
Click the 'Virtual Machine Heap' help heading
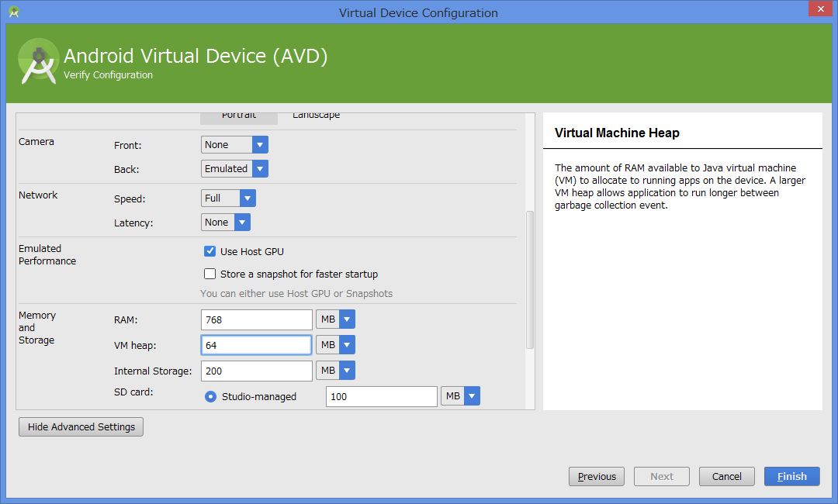tap(617, 133)
